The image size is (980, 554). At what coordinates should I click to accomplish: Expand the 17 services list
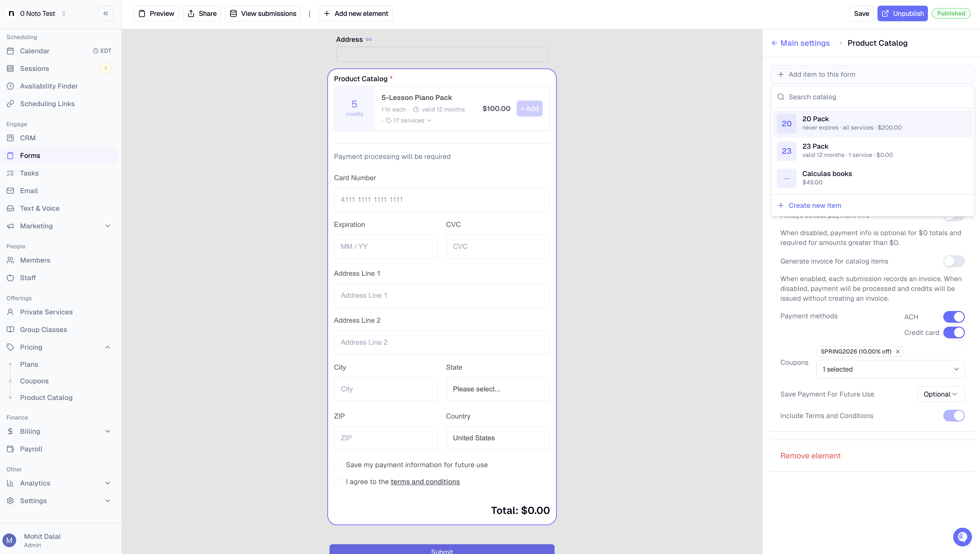pyautogui.click(x=409, y=121)
